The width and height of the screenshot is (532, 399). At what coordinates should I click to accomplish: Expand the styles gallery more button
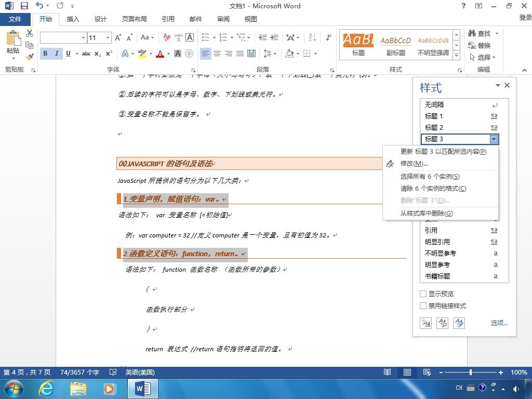click(x=457, y=55)
